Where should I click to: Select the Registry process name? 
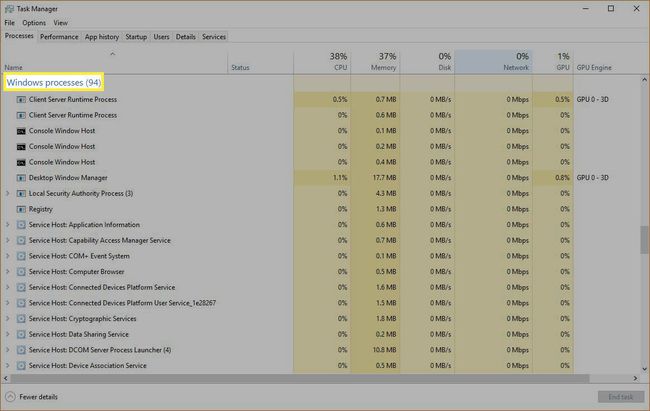point(41,209)
